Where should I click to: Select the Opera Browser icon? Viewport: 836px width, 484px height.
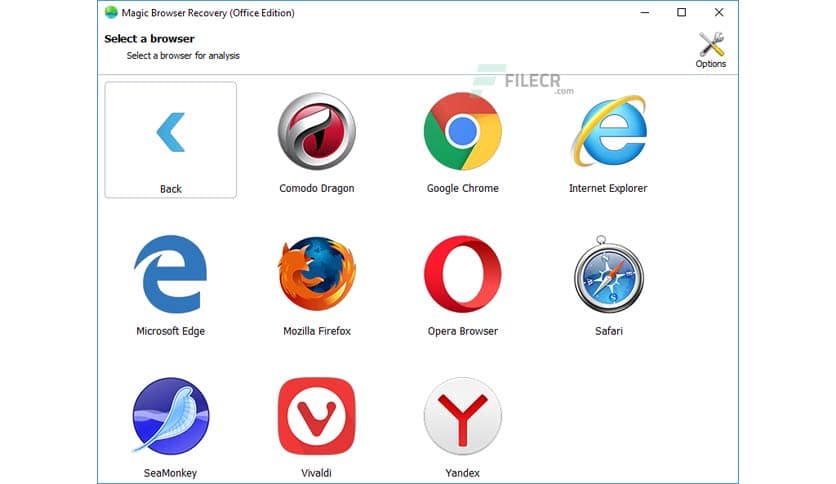[462, 274]
